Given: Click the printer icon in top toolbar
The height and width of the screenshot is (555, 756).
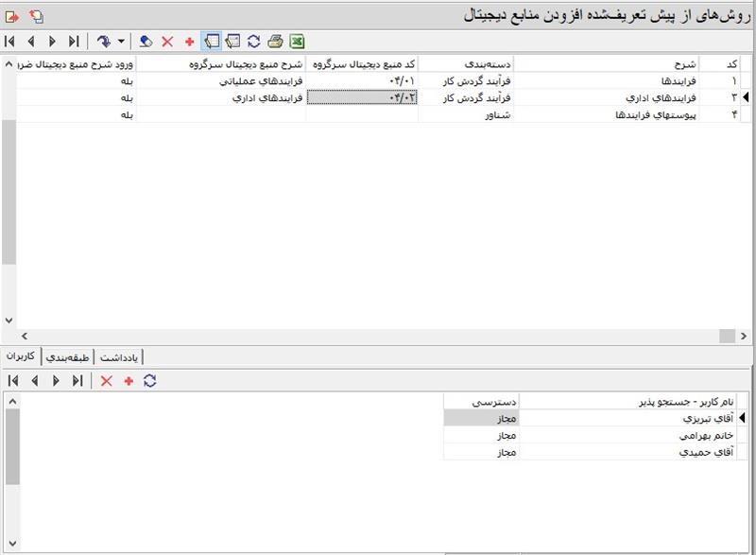Looking at the screenshot, I should [275, 41].
